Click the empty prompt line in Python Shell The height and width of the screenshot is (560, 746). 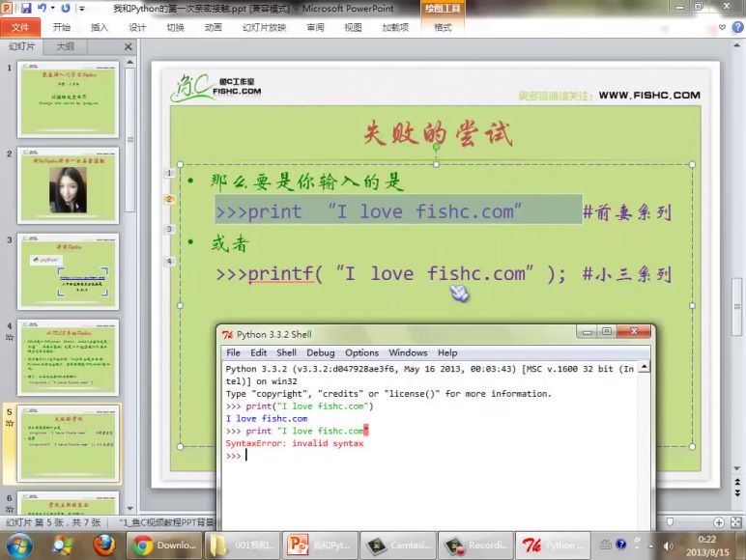click(x=431, y=456)
